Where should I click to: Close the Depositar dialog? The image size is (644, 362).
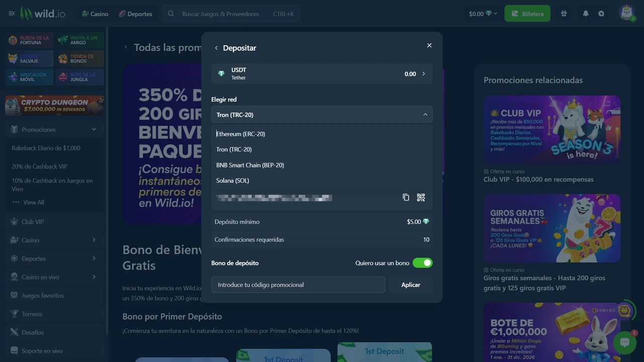[429, 45]
